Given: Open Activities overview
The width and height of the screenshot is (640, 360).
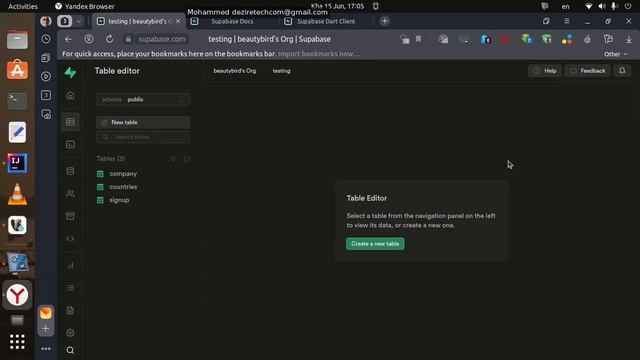Looking at the screenshot, I should pos(23,6).
